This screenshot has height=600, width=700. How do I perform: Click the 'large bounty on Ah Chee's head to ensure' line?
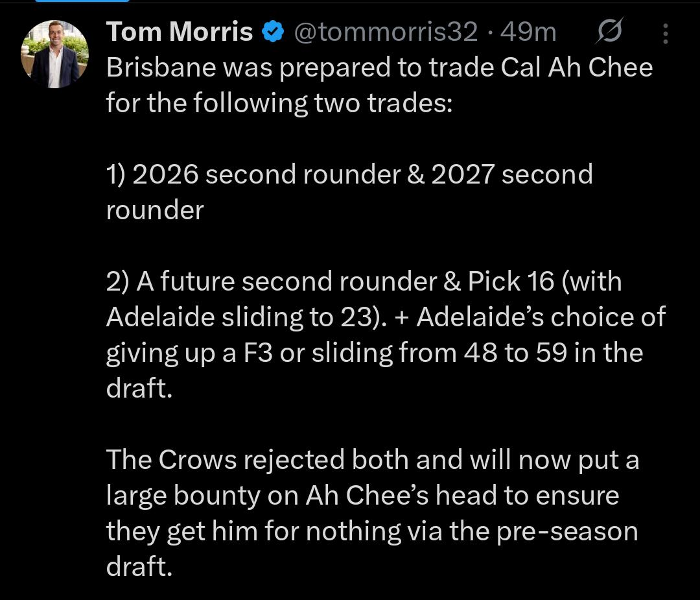pos(362,496)
